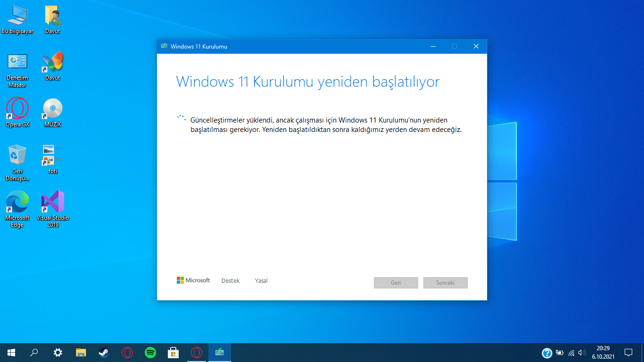Click the Microsoft logo in the setup window
The height and width of the screenshot is (362, 644).
pyautogui.click(x=193, y=280)
